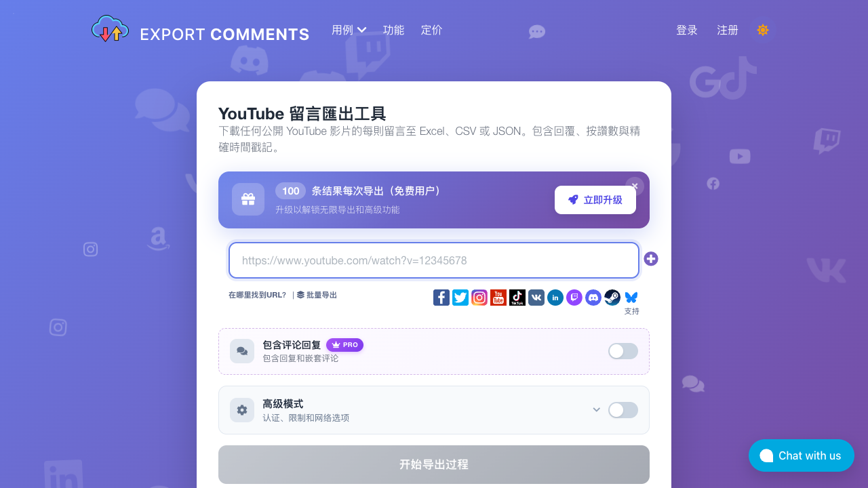Toggle the sun theme icon
The height and width of the screenshot is (488, 868).
tap(763, 30)
